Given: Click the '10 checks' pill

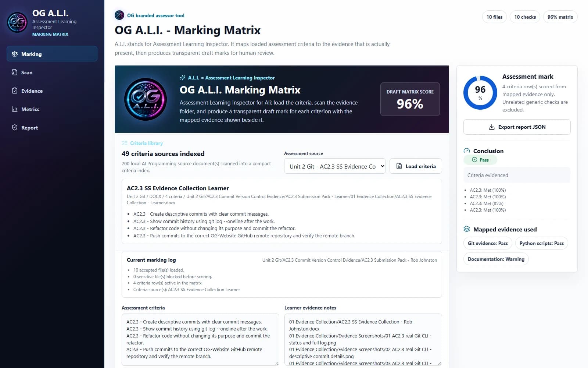Looking at the screenshot, I should (525, 17).
